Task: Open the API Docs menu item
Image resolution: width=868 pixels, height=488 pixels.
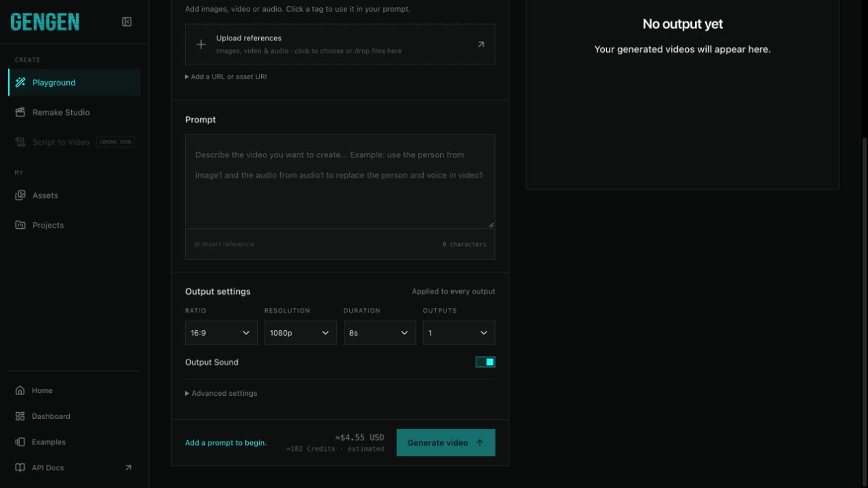Action: click(x=74, y=468)
